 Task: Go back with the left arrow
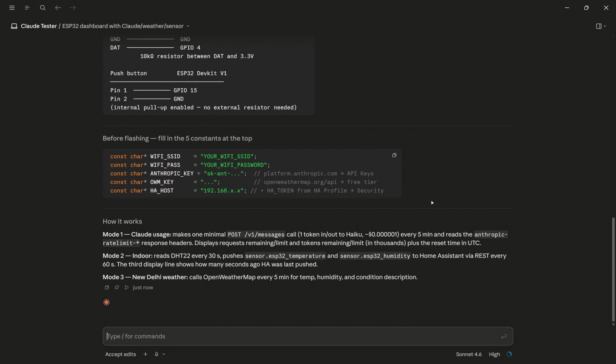tap(58, 7)
